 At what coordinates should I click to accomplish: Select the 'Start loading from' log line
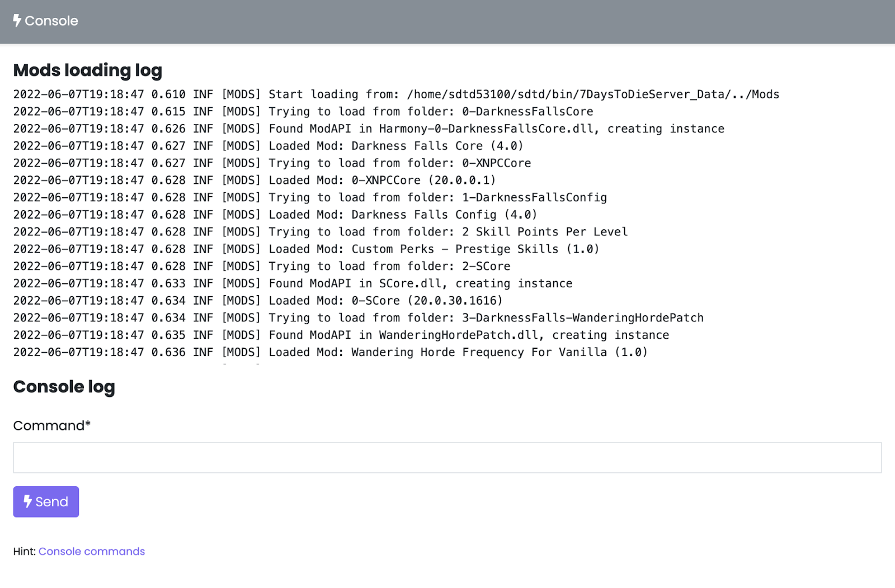(396, 94)
